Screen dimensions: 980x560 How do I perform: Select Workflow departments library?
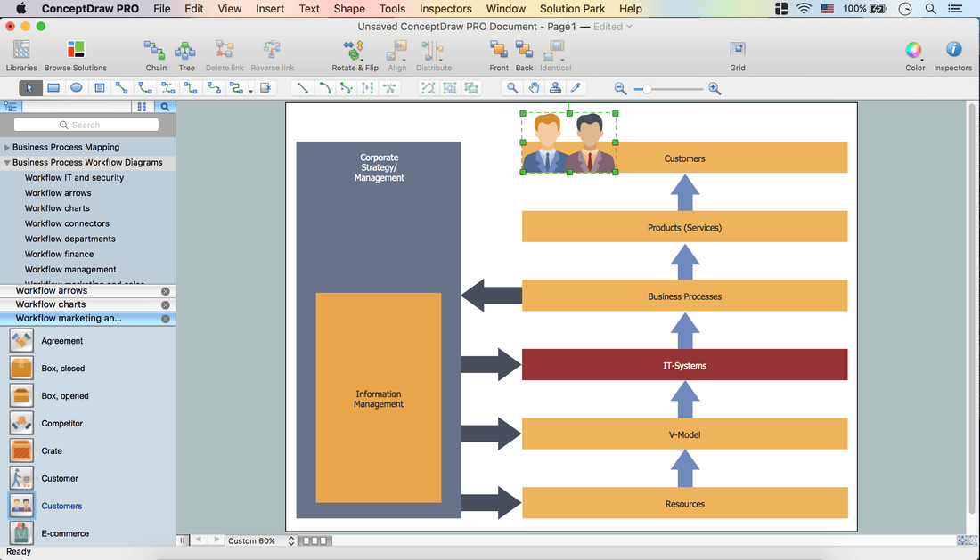coord(70,239)
